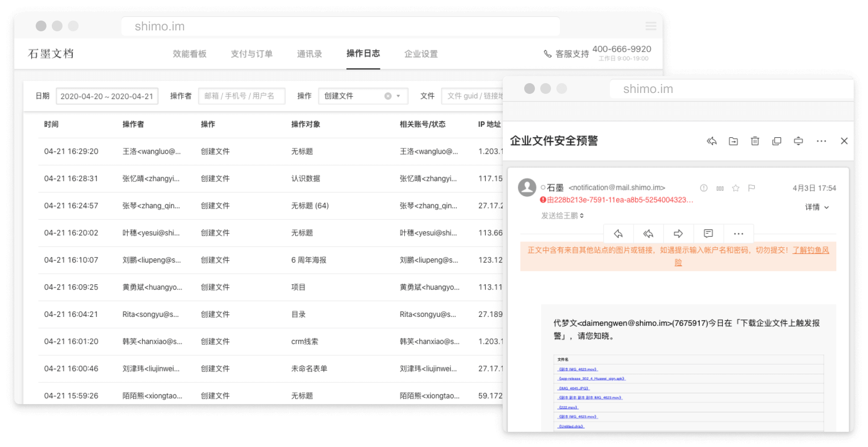Open the 企业设置 tab
This screenshot has height=447, width=868.
coord(421,54)
